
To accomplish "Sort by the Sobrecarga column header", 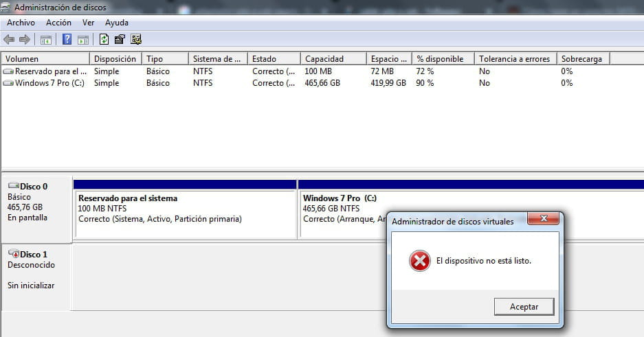I will (584, 58).
